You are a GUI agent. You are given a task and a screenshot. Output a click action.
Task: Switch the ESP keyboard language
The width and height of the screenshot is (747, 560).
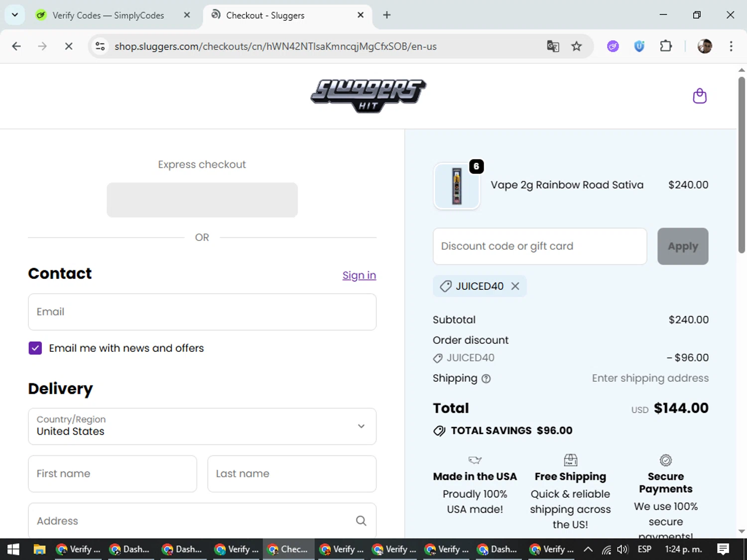[644, 549]
